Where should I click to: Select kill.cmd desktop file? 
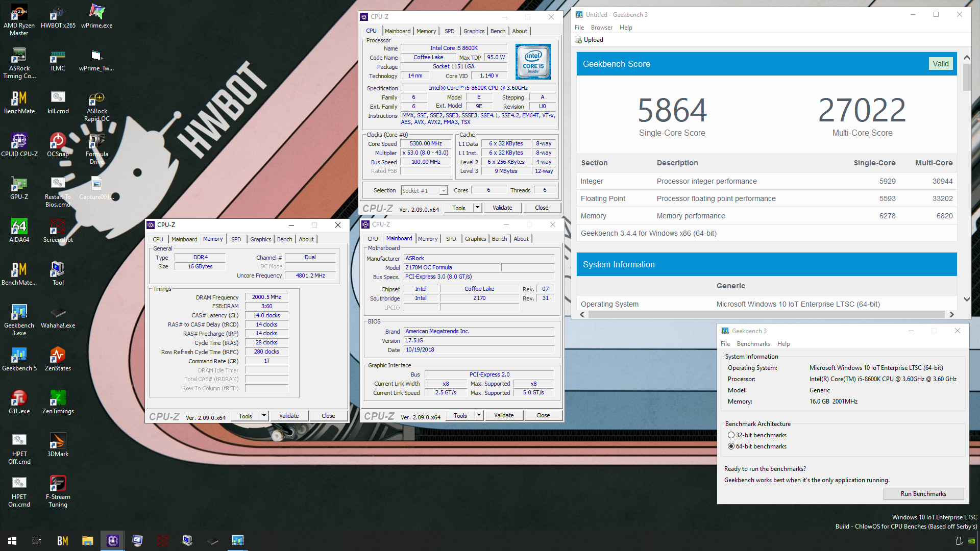click(x=58, y=102)
